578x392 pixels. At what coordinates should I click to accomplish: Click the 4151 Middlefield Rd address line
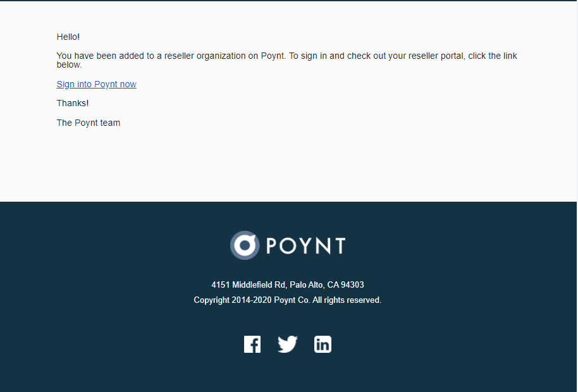point(288,285)
